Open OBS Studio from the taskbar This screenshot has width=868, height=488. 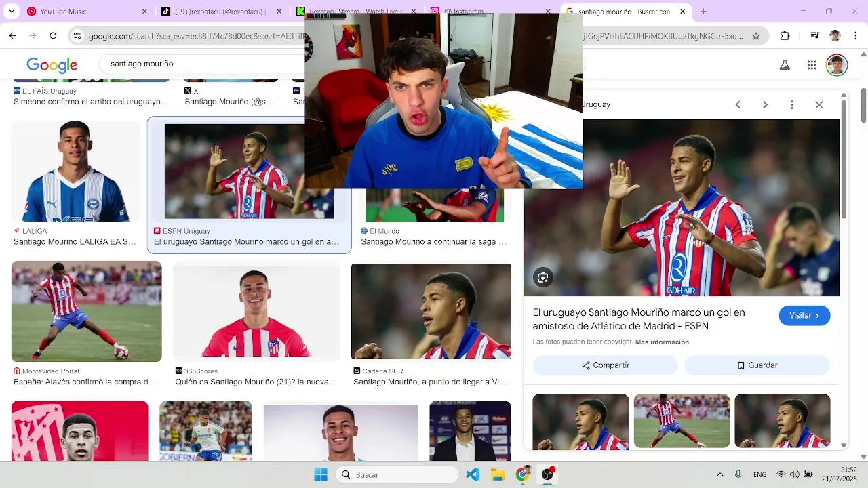click(548, 474)
